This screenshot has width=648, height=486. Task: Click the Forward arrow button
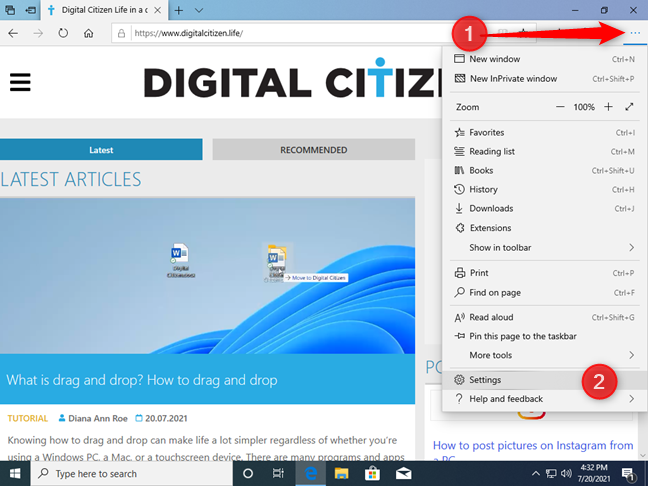tap(38, 33)
